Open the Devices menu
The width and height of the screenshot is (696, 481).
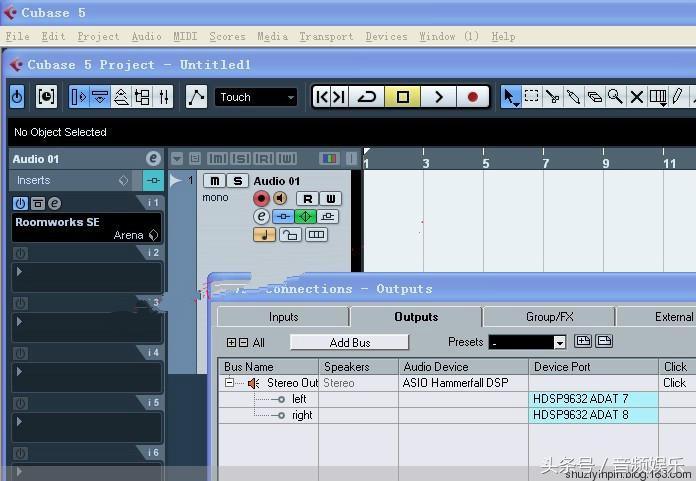pos(386,36)
